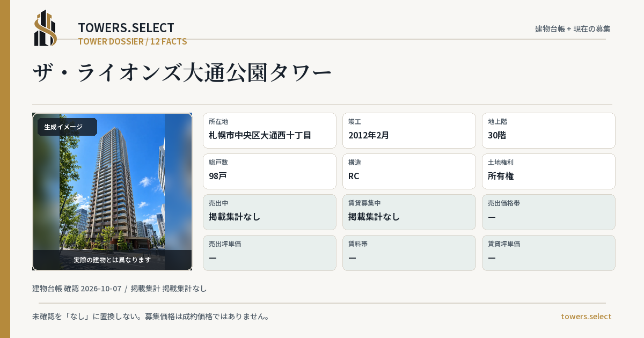This screenshot has width=644, height=338.
Task: Select the 土地権利 所有権 card
Action: click(x=548, y=171)
